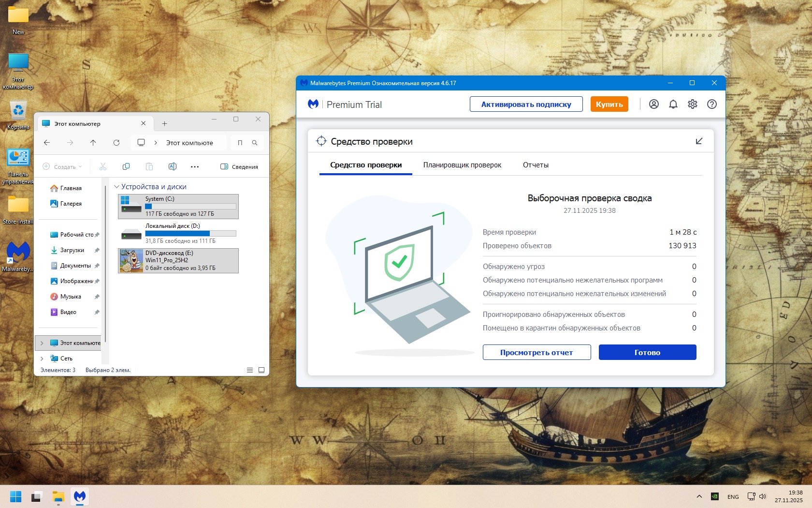
Task: Click 'Просмотреть отчет' button
Action: point(536,352)
